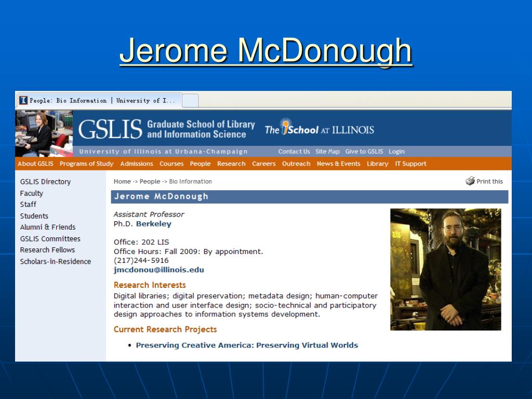Image resolution: width=532 pixels, height=399 pixels.
Task: Open Site Map link
Action: coord(327,152)
